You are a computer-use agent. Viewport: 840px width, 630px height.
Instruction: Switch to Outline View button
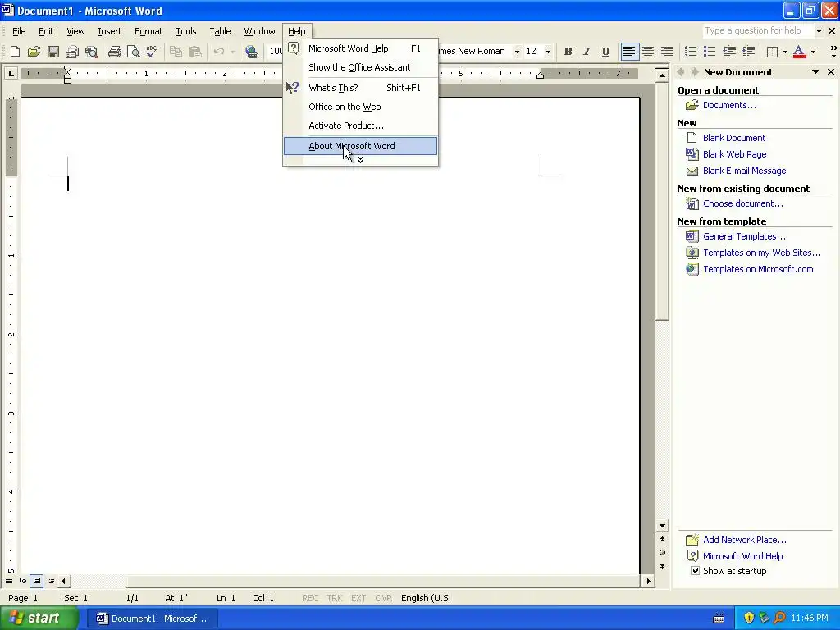pyautogui.click(x=51, y=581)
